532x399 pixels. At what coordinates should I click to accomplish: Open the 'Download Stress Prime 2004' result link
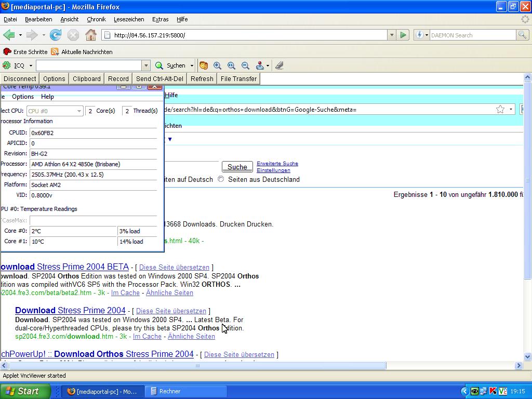click(x=70, y=310)
